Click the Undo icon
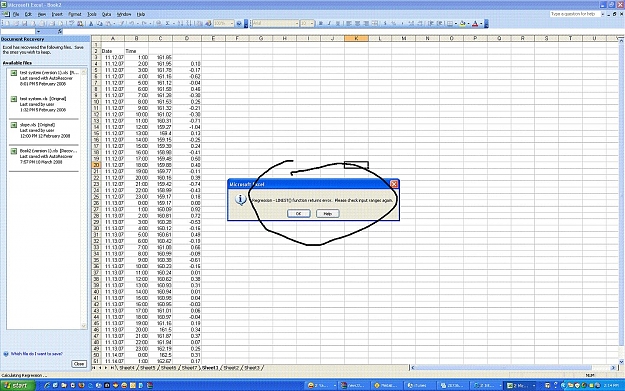The image size is (625, 391). point(131,24)
